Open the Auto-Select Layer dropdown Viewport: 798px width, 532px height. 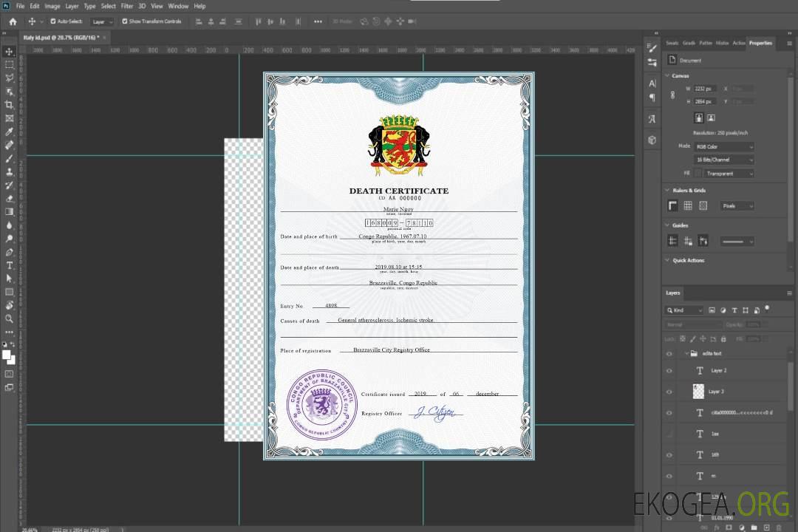[x=102, y=21]
